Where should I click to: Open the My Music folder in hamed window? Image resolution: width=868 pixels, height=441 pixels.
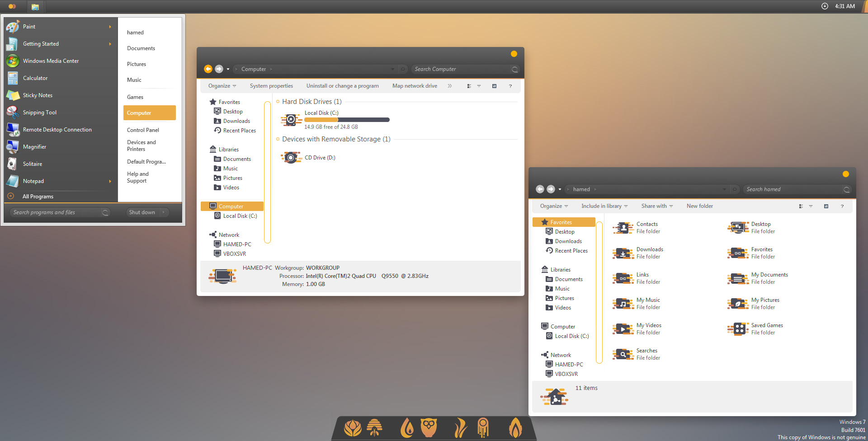648,300
